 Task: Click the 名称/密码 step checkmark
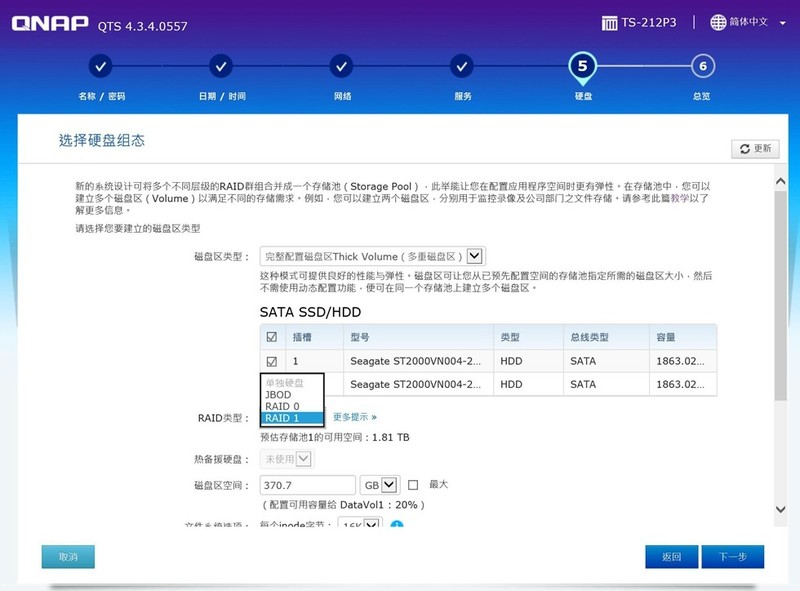100,68
